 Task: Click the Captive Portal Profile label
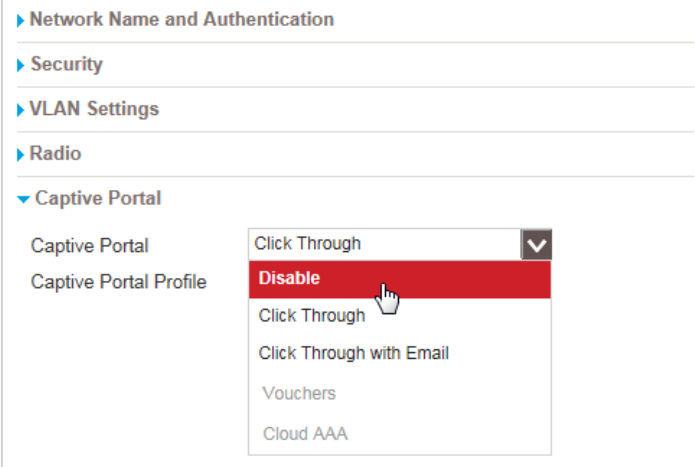tap(118, 282)
